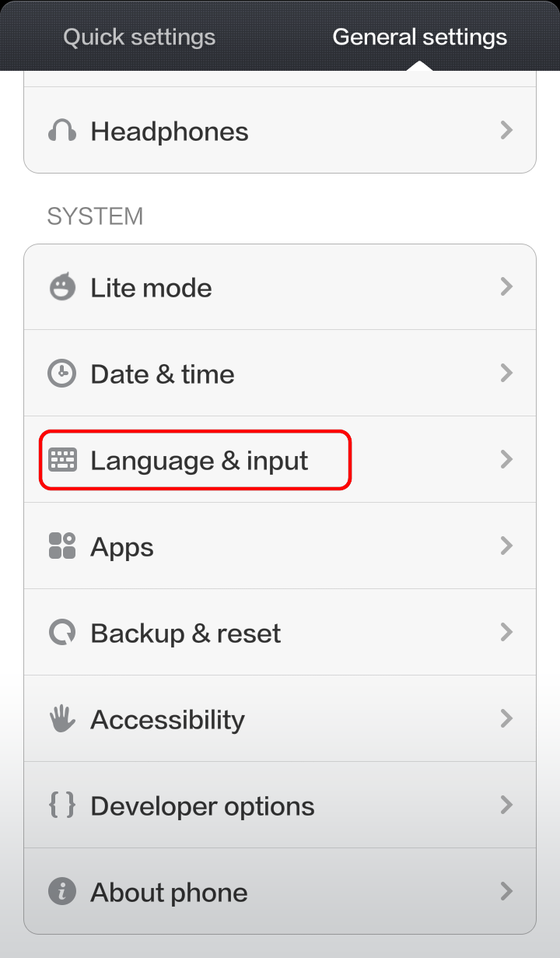Open Lite mode using the right chevron
The width and height of the screenshot is (560, 958).
point(506,287)
